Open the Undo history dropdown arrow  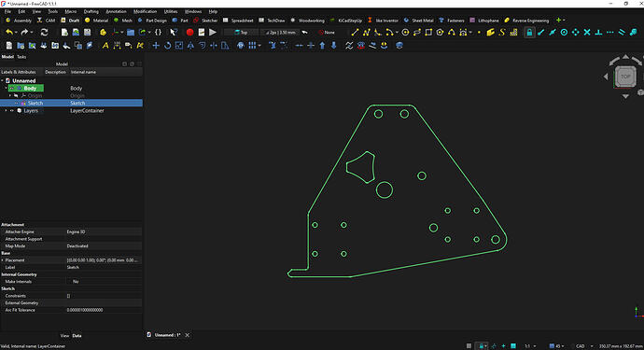[16, 32]
